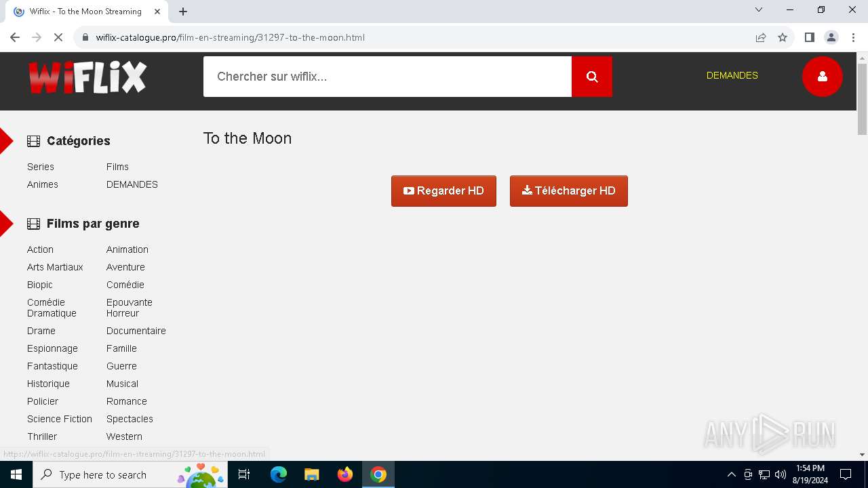This screenshot has height=488, width=868.
Task: Open a new browser tab
Action: pos(183,12)
